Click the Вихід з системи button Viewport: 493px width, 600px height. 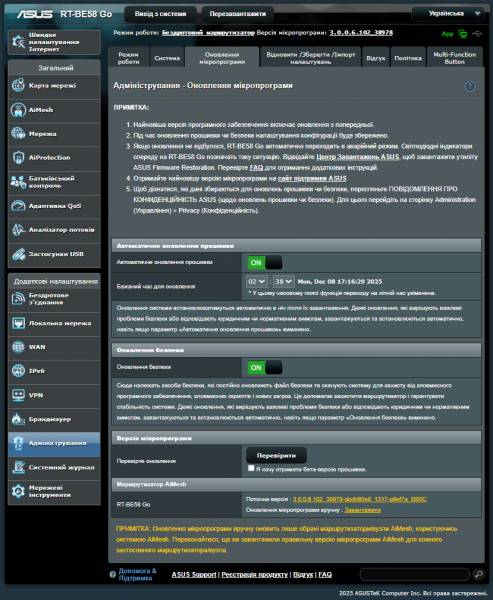(x=160, y=14)
